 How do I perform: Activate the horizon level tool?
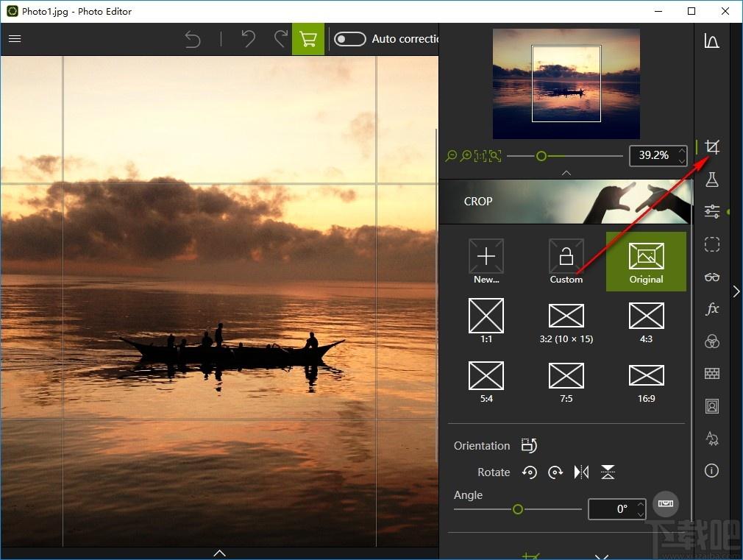(x=665, y=503)
